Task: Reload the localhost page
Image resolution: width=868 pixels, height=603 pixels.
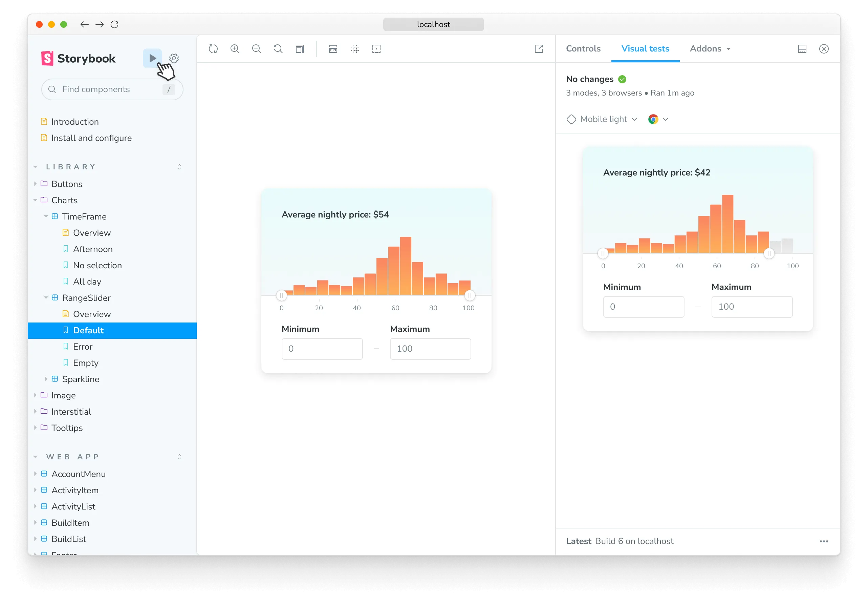Action: (114, 24)
